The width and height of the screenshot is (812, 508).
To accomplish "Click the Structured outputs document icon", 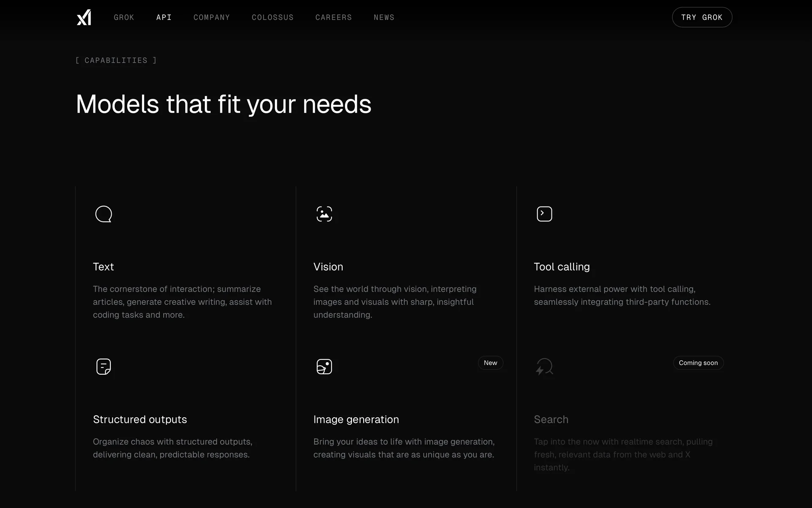I will pyautogui.click(x=104, y=367).
